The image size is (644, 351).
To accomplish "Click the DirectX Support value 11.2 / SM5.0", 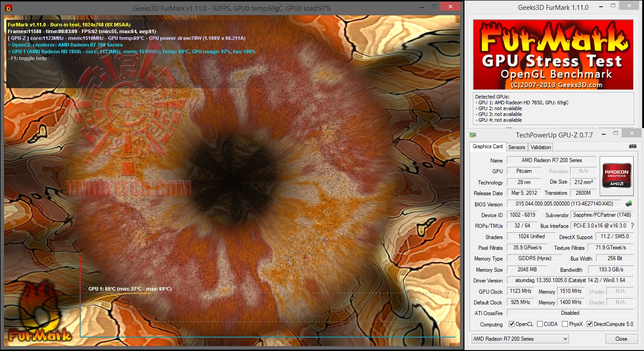I will tap(614, 237).
